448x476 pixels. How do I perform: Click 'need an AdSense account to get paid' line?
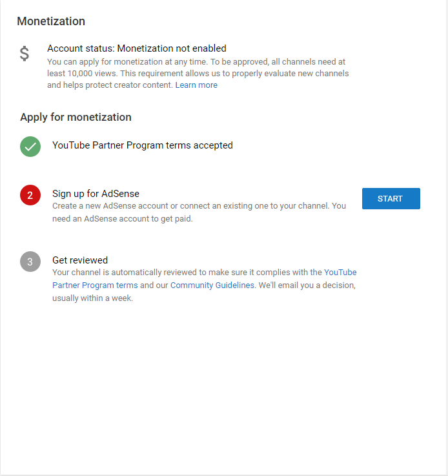[x=123, y=218]
